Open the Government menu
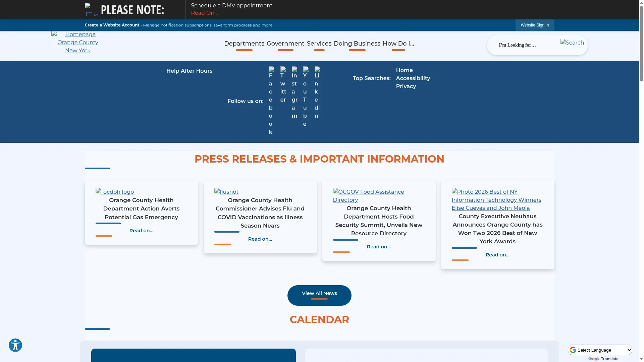This screenshot has height=362, width=644. coord(285,44)
